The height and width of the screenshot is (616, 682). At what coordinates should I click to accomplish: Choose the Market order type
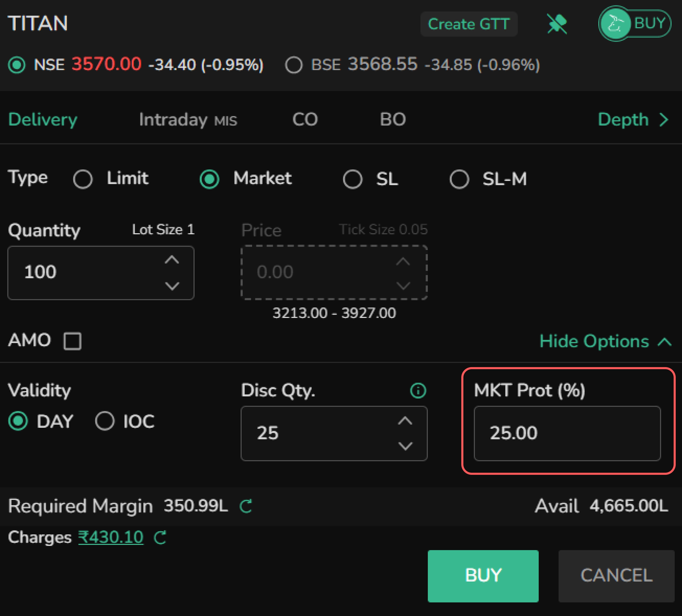(209, 179)
